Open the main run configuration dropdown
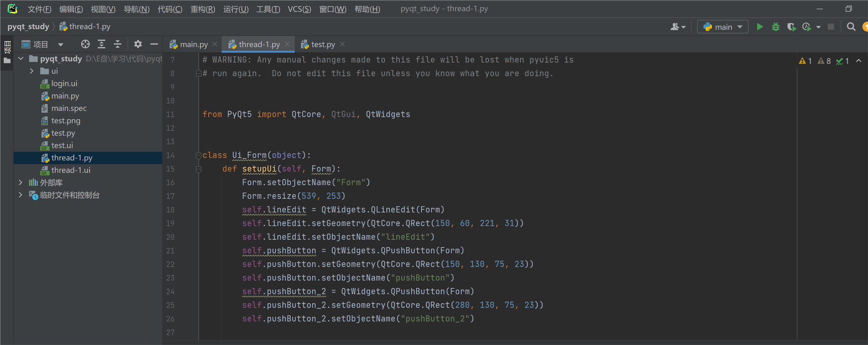 (723, 27)
